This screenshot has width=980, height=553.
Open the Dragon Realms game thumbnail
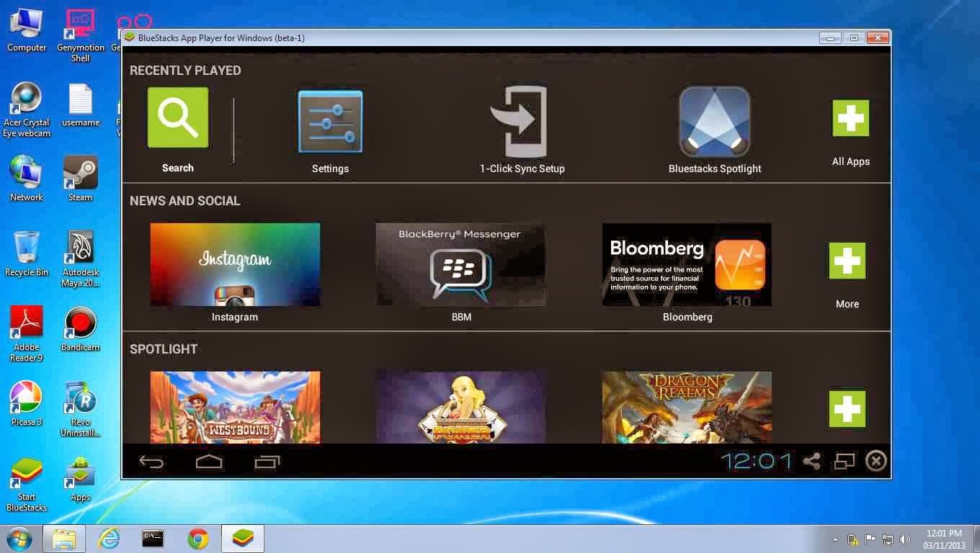pyautogui.click(x=687, y=407)
